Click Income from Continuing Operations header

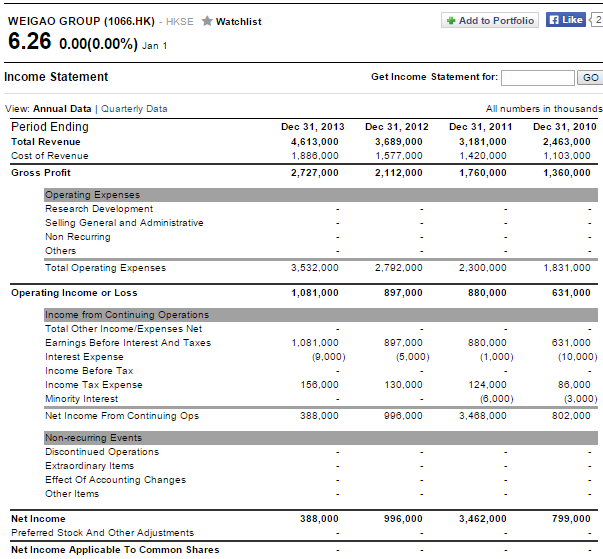point(321,315)
